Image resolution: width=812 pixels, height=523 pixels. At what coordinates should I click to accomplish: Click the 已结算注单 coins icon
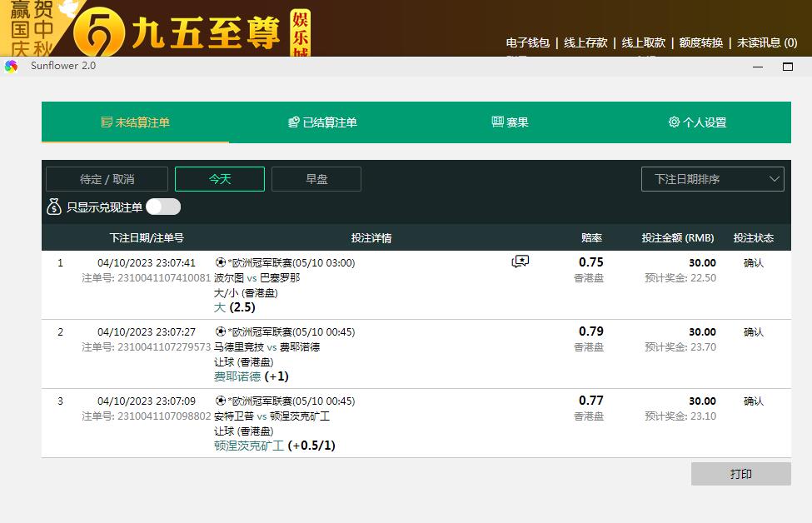(294, 122)
